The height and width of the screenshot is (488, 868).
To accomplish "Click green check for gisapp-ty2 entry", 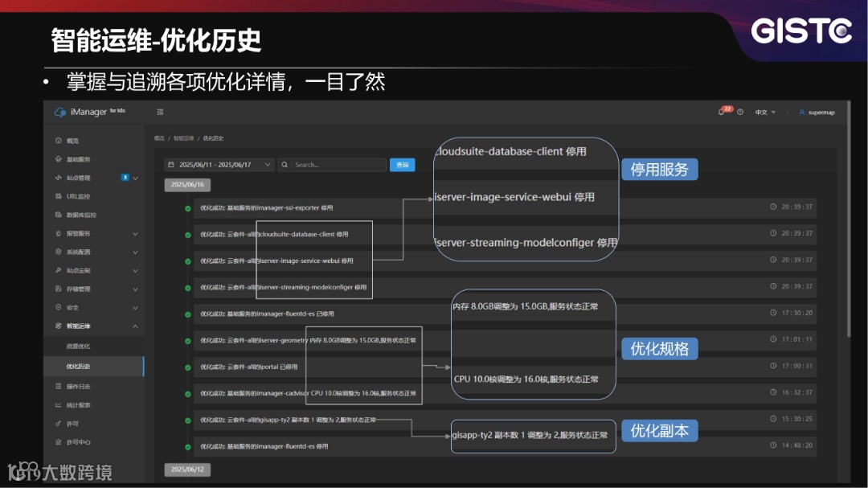I will [187, 420].
